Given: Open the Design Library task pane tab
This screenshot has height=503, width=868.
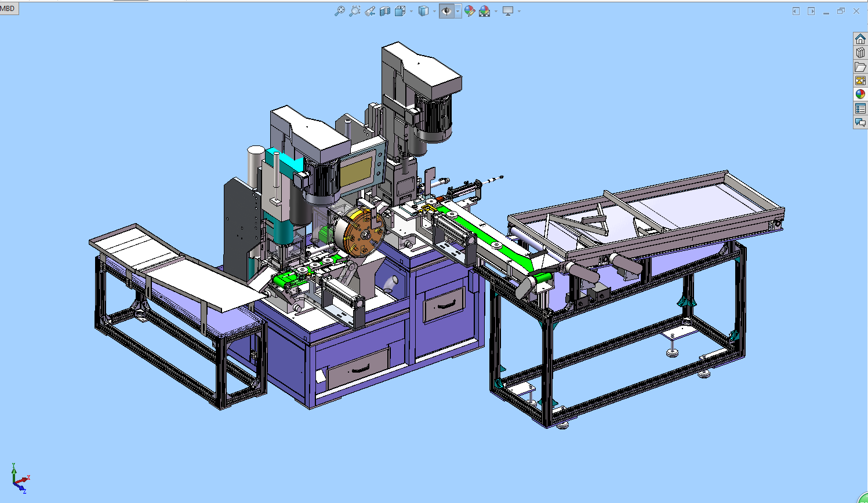Looking at the screenshot, I should click(860, 53).
